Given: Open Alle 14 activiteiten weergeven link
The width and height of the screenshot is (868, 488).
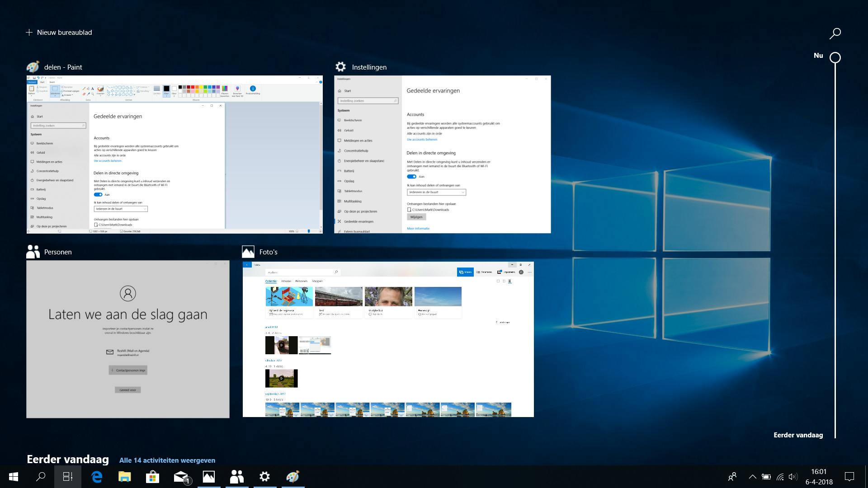Looking at the screenshot, I should [167, 460].
